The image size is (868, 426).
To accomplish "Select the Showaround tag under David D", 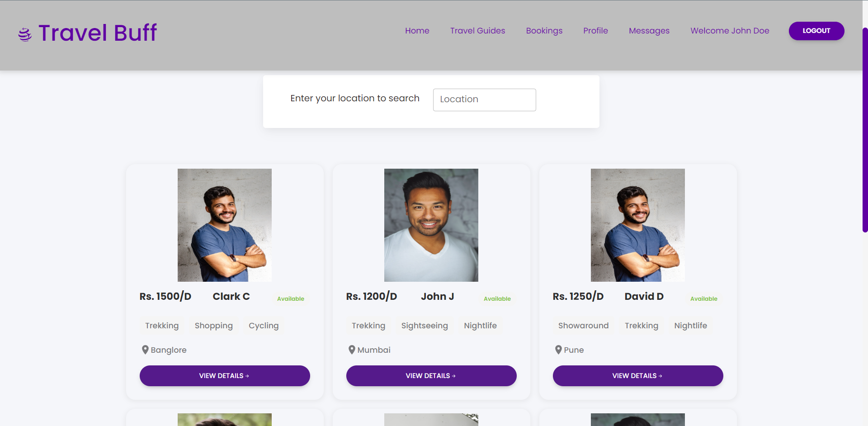I will [x=583, y=325].
